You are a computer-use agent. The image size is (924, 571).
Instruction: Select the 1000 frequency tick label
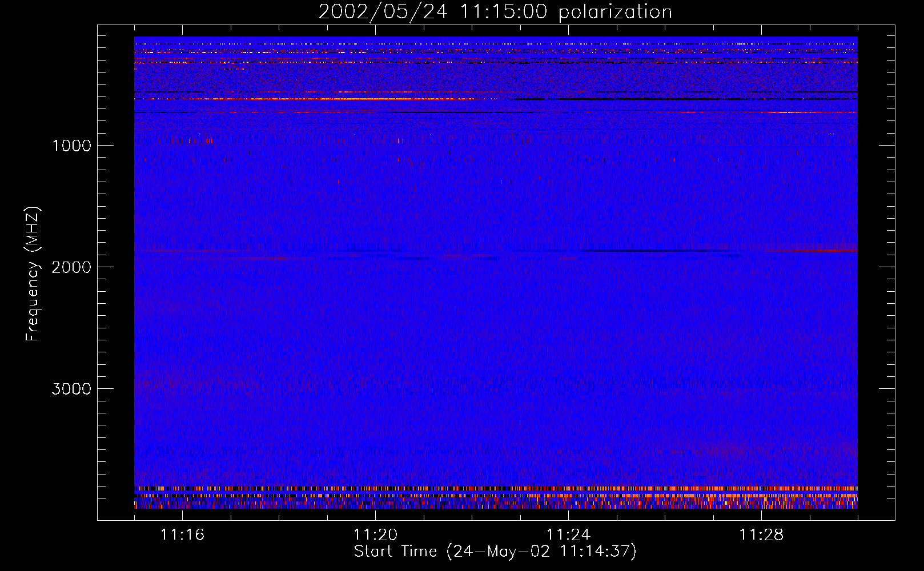71,146
